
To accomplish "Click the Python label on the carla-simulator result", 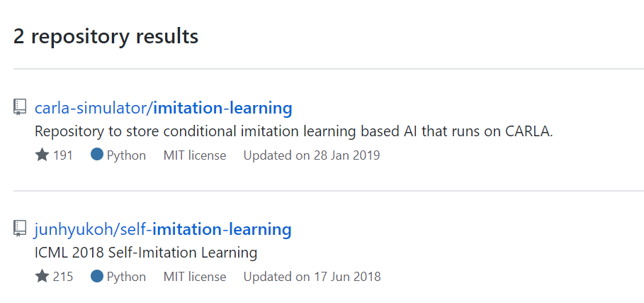I will coord(126,155).
